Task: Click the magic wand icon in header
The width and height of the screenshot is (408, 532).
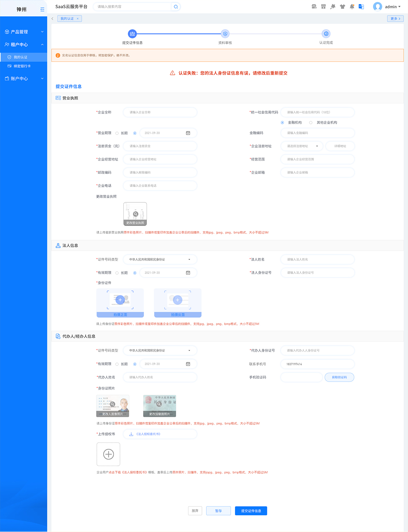Action: 333,6
